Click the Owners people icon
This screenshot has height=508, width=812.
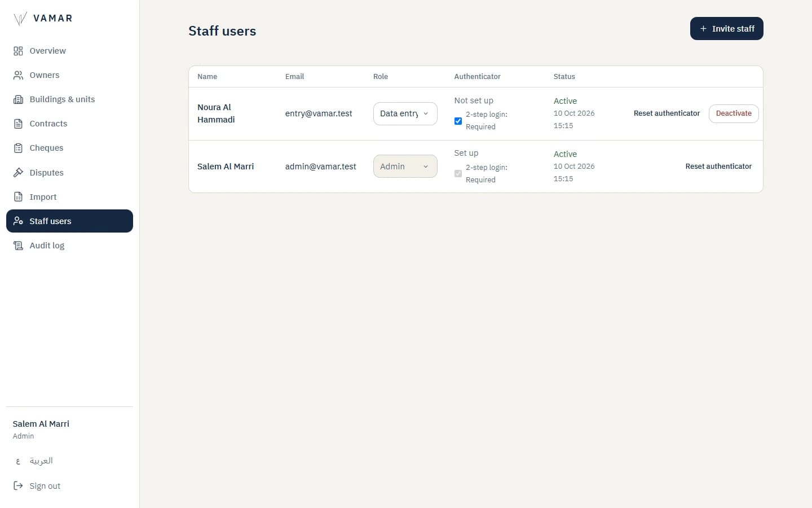(18, 75)
